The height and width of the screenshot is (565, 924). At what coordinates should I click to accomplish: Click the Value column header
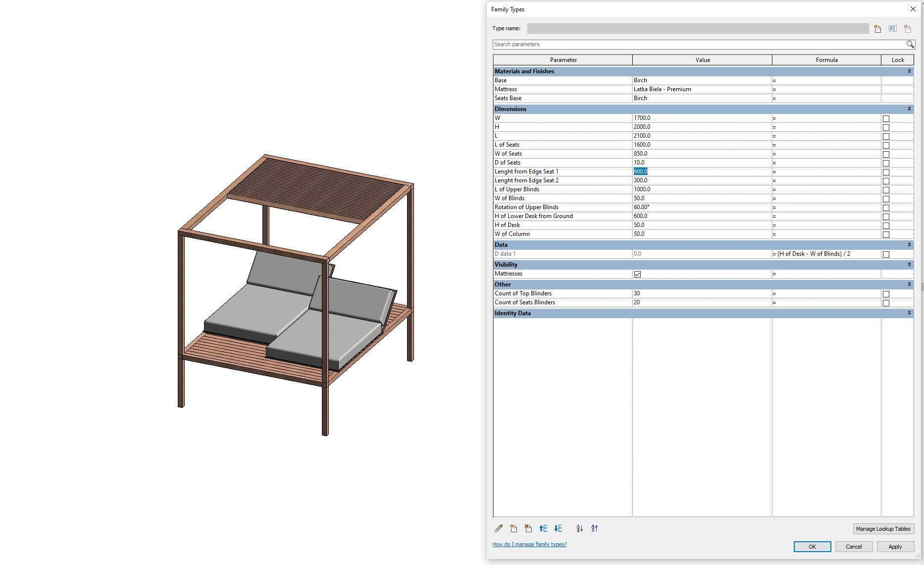click(x=702, y=60)
